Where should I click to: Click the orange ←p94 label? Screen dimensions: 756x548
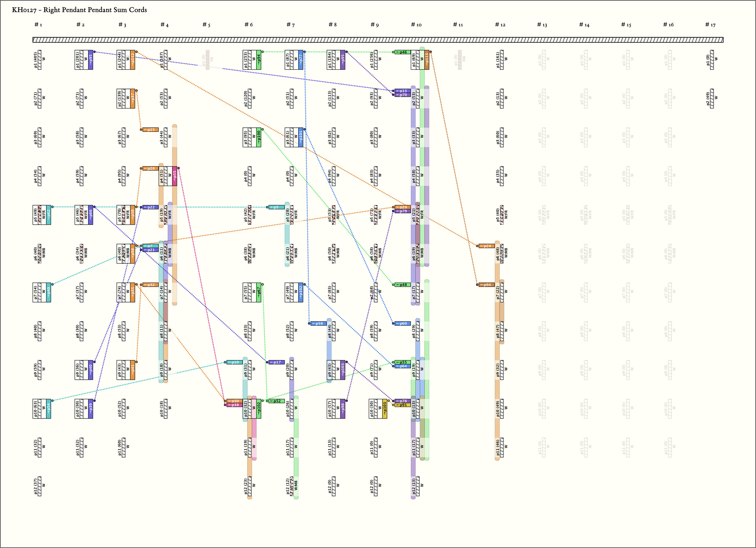click(x=487, y=285)
